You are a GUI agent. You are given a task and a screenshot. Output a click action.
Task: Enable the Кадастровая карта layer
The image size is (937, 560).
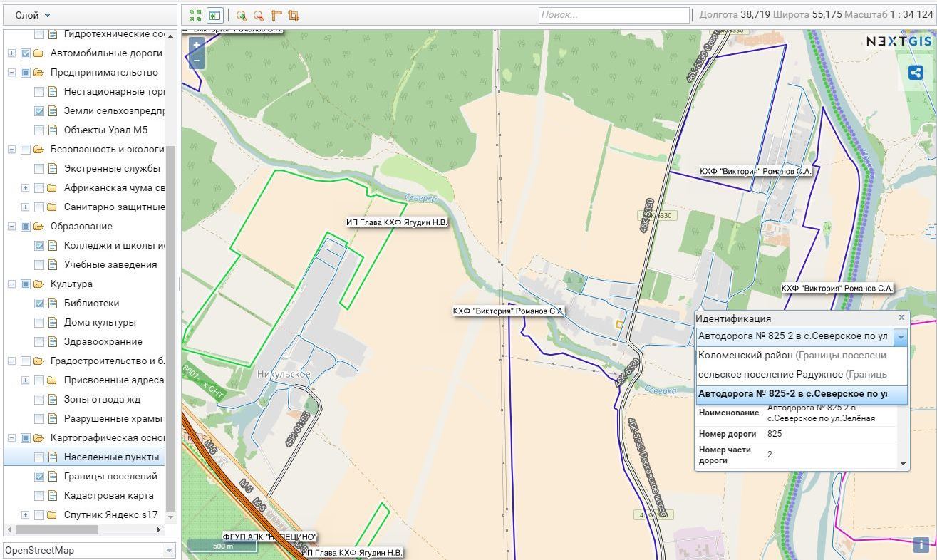tap(38, 495)
